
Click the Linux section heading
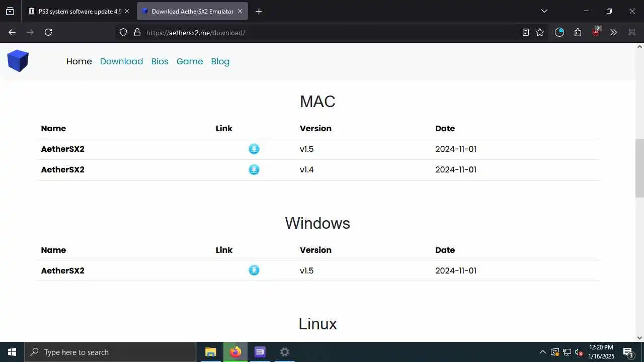[317, 324]
